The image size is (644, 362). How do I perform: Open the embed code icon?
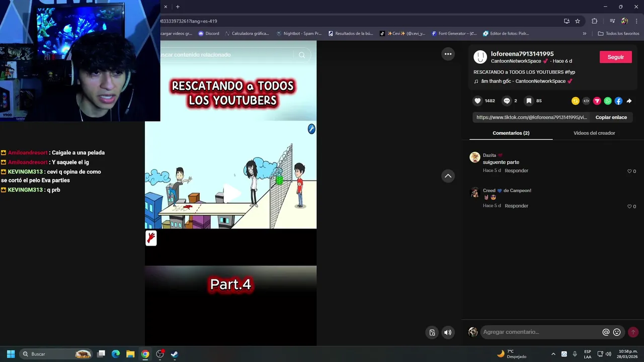pos(586,101)
